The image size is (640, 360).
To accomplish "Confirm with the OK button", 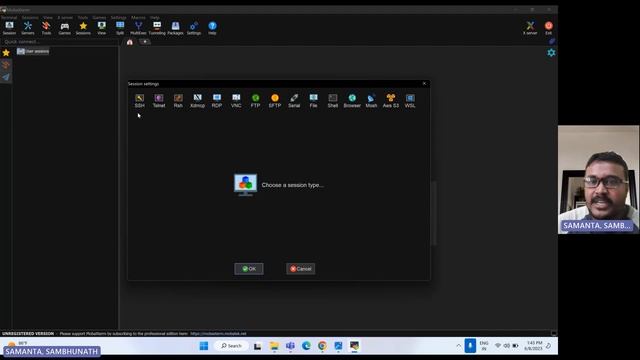I will pos(249,269).
